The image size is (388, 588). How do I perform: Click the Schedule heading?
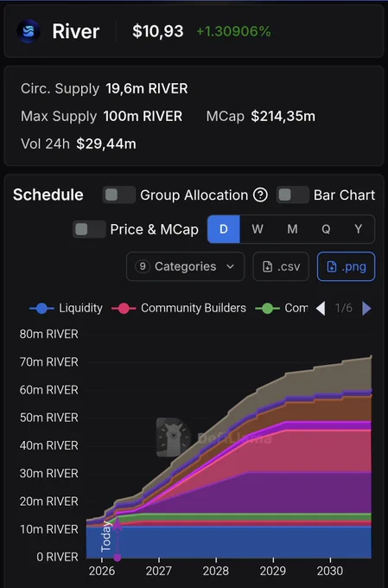(x=48, y=195)
